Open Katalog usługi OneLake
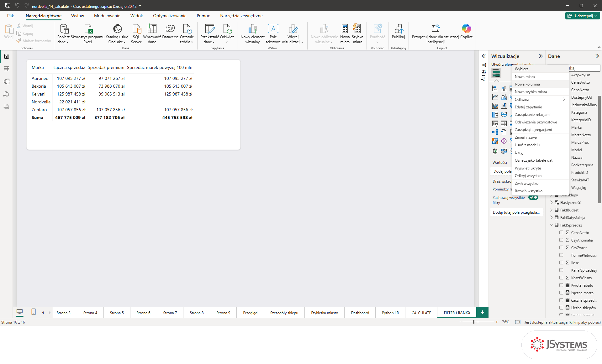The image size is (602, 364). (x=117, y=29)
